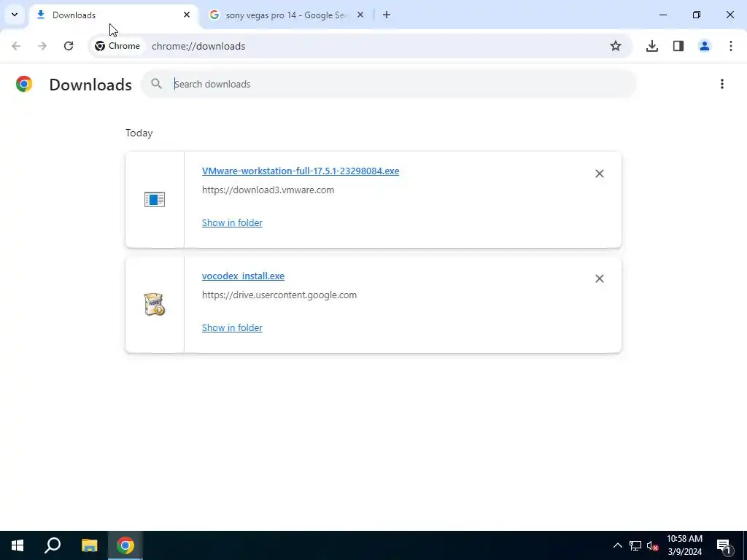Open the Windows Start menu

point(18,545)
